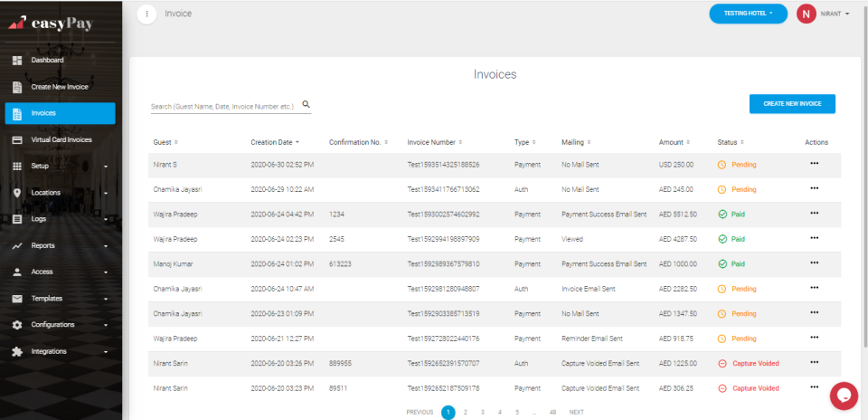The image size is (868, 420).
Task: Click the Logs list icon
Action: tap(17, 219)
